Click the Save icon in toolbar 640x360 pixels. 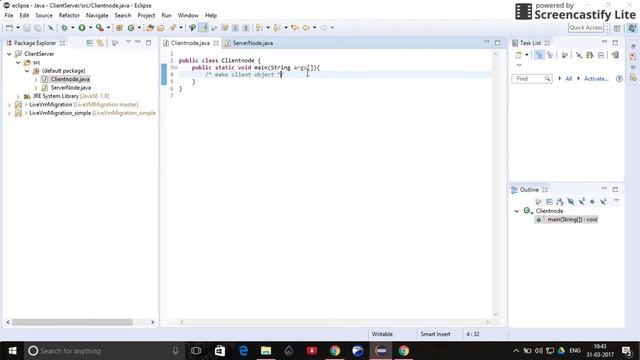click(x=27, y=28)
